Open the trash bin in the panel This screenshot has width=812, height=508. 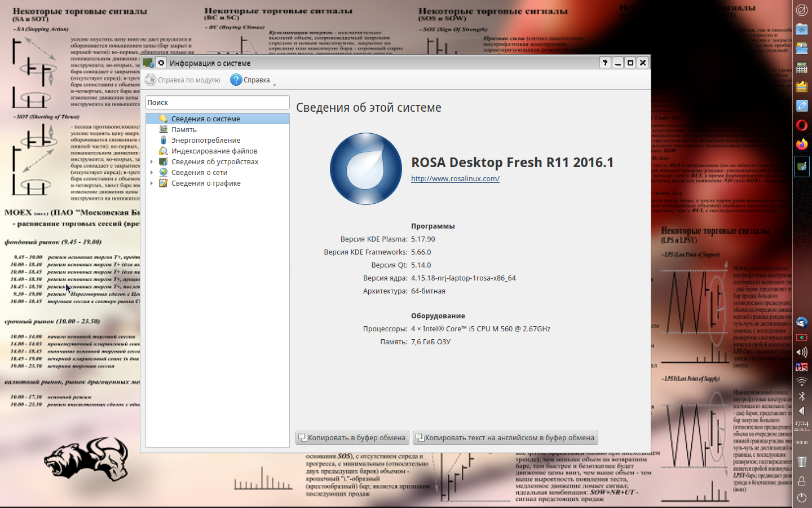click(x=801, y=462)
